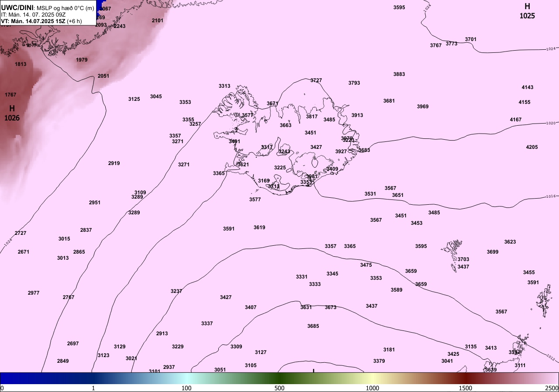The height and width of the screenshot is (392, 559).
Task: Click the height value 3409
Action: coord(332,169)
